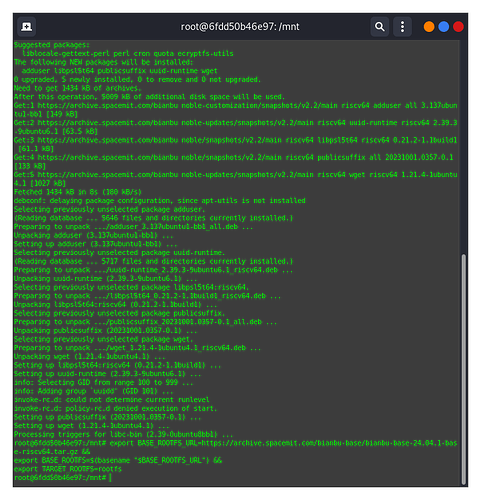The image size is (481, 500).
Task: Click the terminal vertical scrollbar handle
Action: click(x=463, y=369)
